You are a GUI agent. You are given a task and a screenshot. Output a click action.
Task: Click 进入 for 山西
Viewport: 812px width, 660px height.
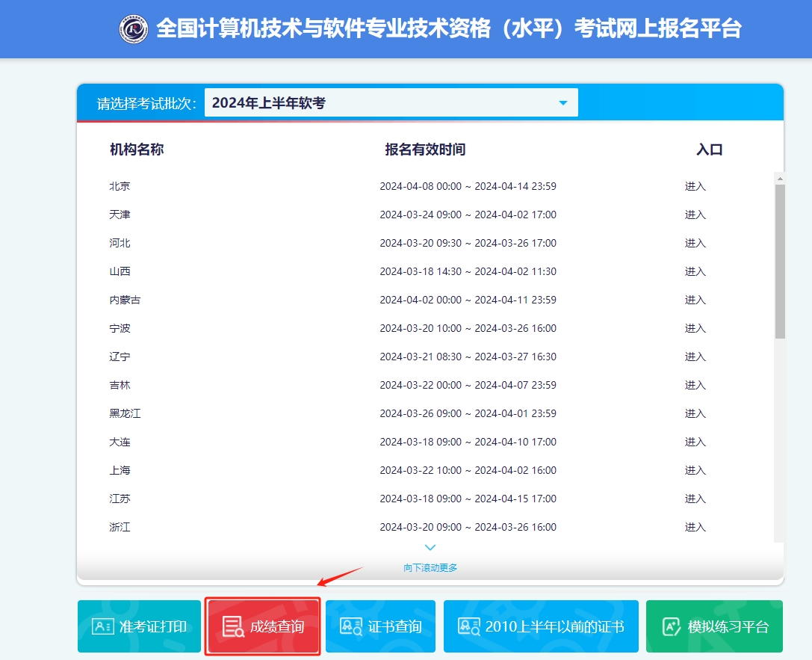695,271
